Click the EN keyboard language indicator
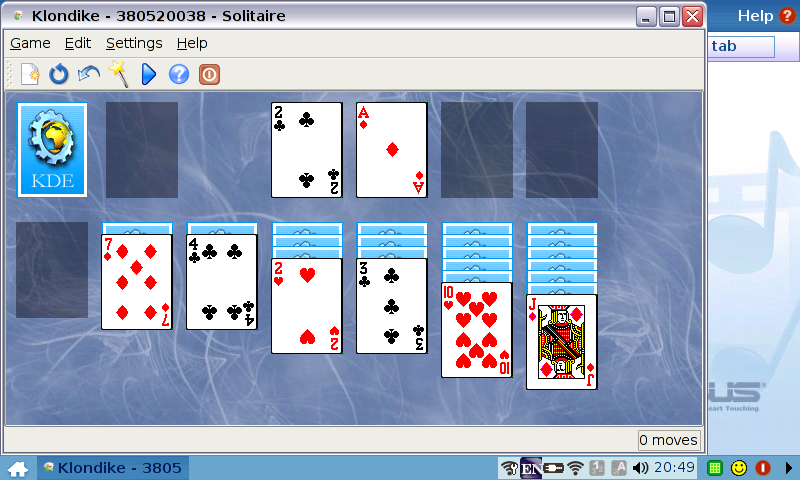This screenshot has height=480, width=800. coord(531,468)
